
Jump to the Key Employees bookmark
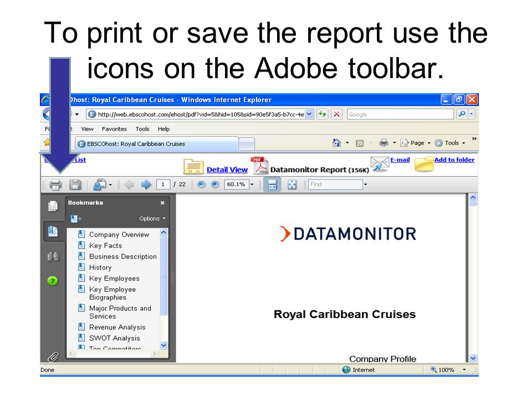click(114, 278)
